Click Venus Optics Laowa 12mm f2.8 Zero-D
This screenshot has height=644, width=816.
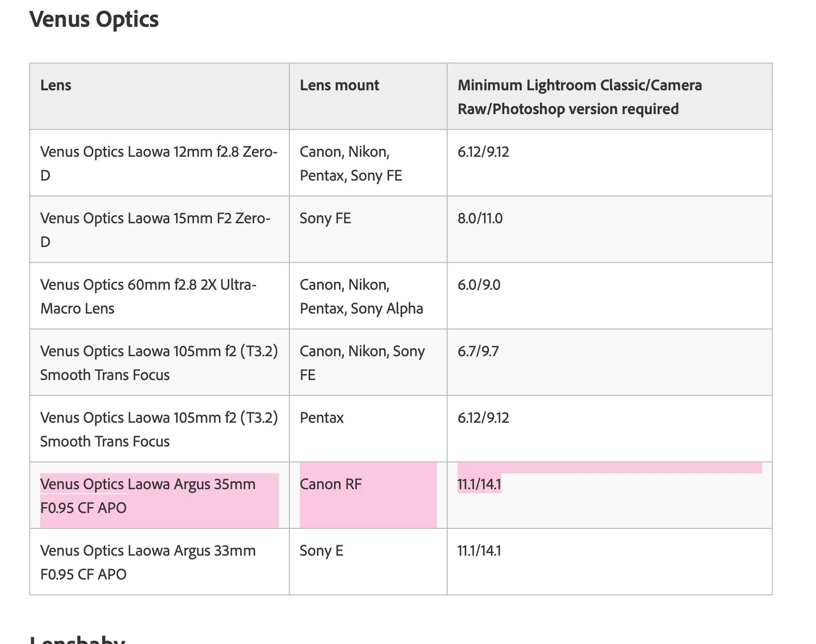pos(159,163)
